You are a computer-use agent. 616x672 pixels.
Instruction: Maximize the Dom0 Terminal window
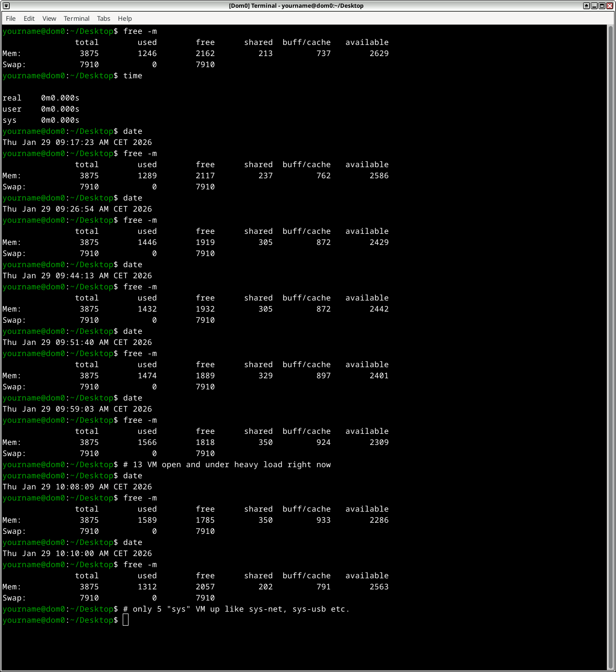602,6
